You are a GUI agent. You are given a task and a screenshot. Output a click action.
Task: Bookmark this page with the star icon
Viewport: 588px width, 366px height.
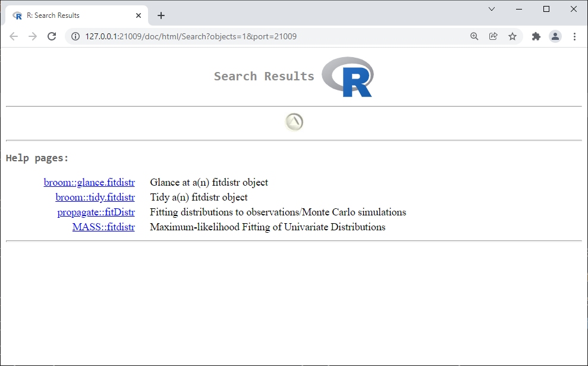tap(512, 36)
